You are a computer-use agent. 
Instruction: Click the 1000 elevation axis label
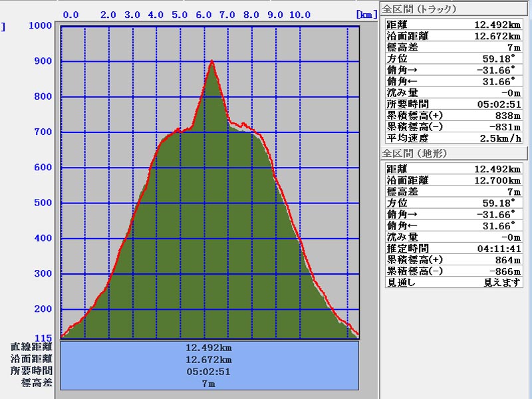41,26
